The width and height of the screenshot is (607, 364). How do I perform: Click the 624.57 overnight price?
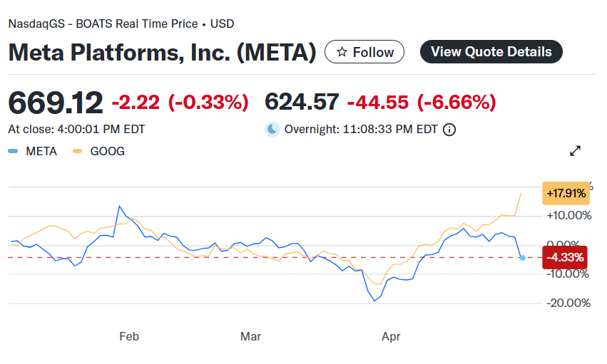click(302, 103)
